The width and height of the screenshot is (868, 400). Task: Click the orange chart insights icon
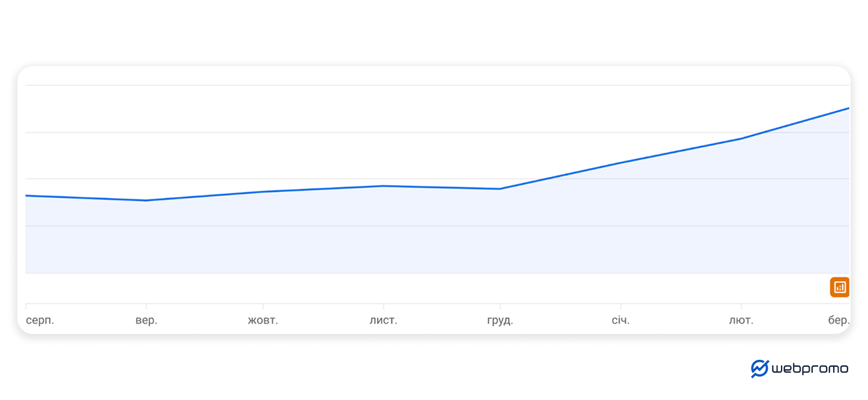(x=839, y=287)
